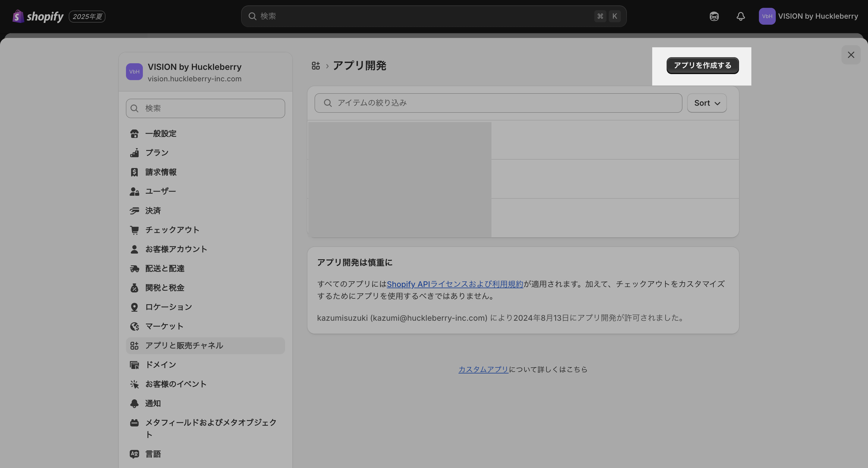Viewport: 868px width, 468px height.
Task: Open the カスタムアプリ help link
Action: pyautogui.click(x=483, y=369)
